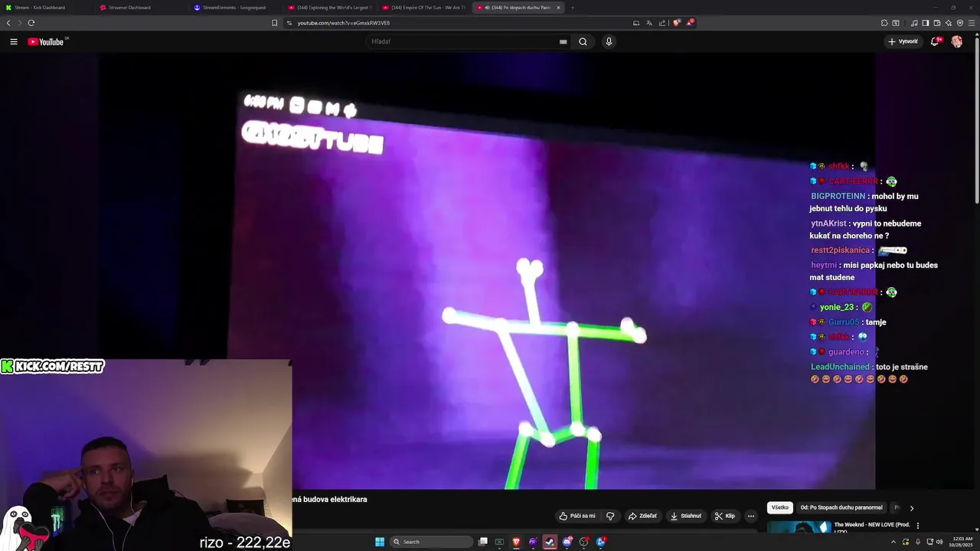Open Task View on the taskbar

[483, 542]
